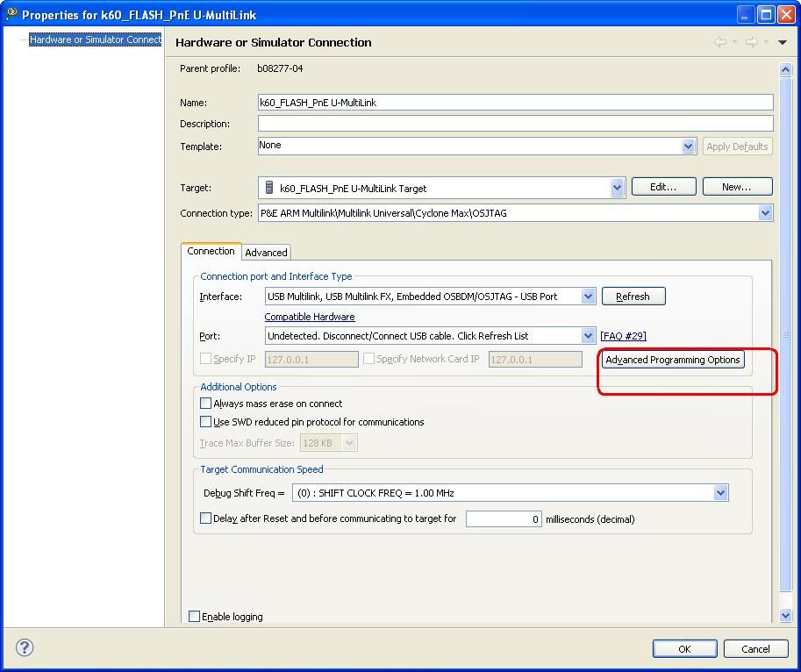801x672 pixels.
Task: Minimize the Properties window
Action: (746, 14)
